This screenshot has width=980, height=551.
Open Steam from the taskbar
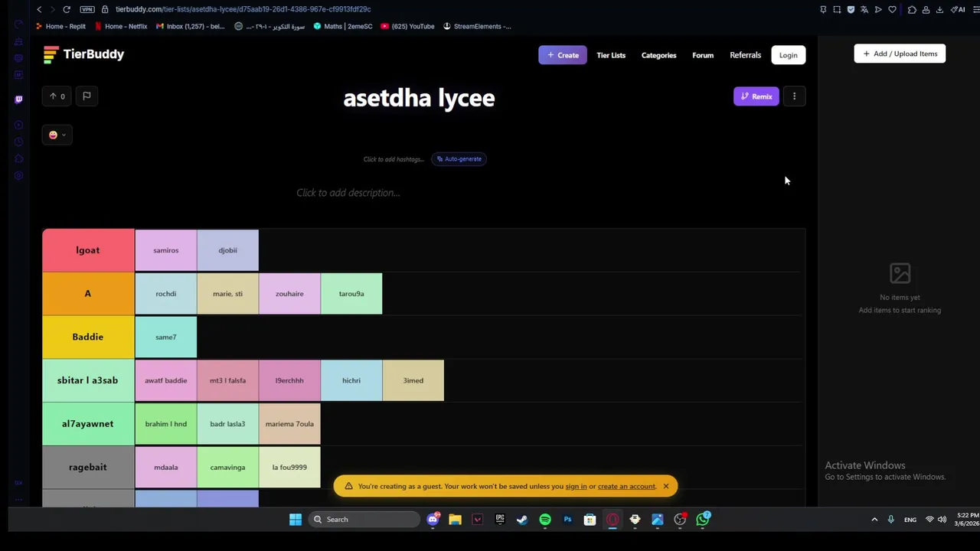click(522, 520)
